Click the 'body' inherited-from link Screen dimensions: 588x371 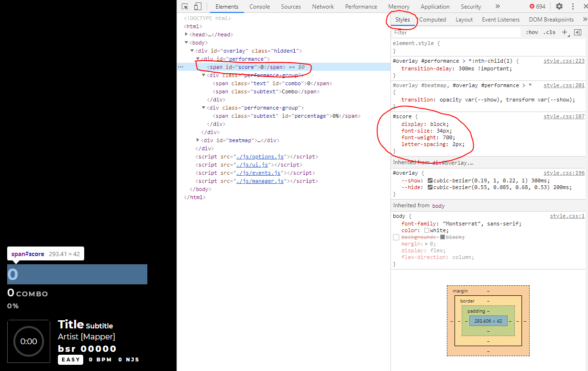(438, 206)
